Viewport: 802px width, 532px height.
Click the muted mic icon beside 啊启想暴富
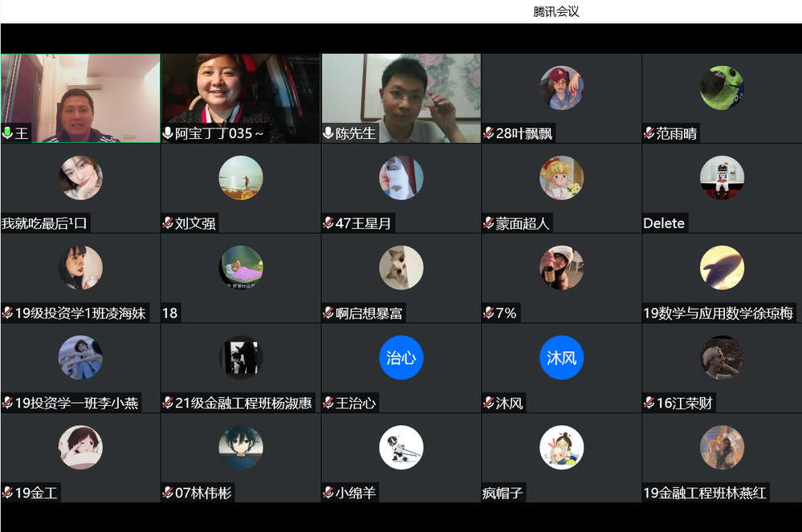coord(328,313)
